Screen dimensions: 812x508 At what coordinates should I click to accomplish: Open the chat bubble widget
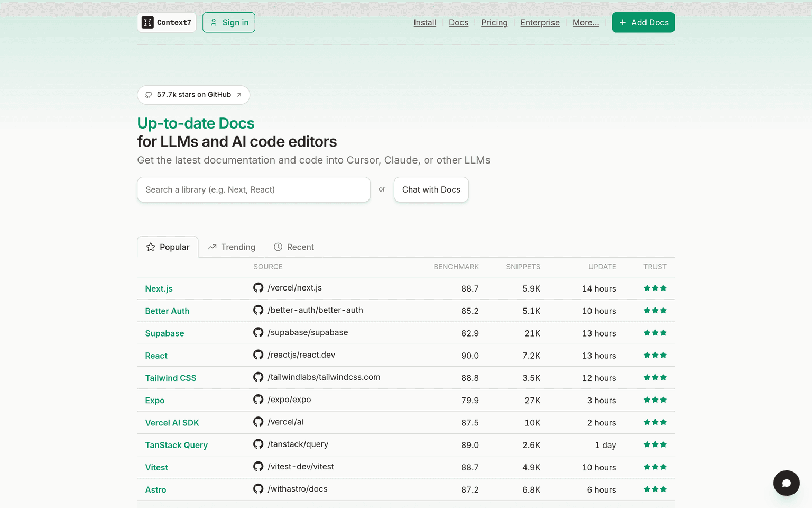pyautogui.click(x=786, y=483)
